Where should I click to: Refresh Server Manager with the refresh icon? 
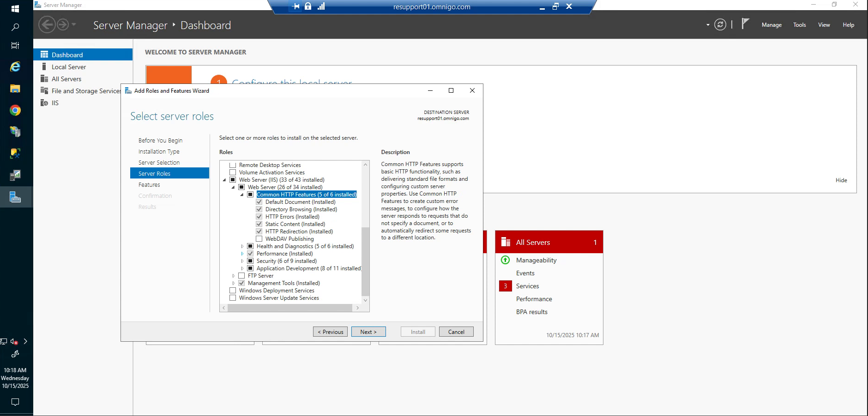(720, 24)
